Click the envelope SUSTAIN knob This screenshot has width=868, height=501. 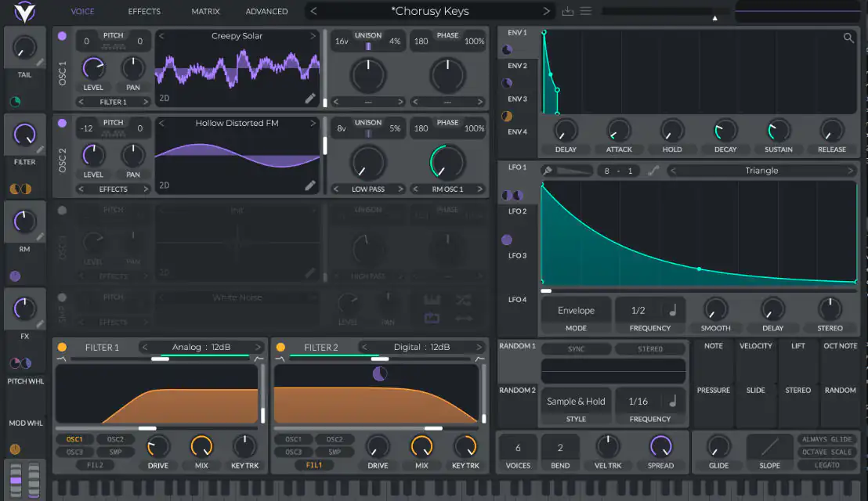[779, 131]
